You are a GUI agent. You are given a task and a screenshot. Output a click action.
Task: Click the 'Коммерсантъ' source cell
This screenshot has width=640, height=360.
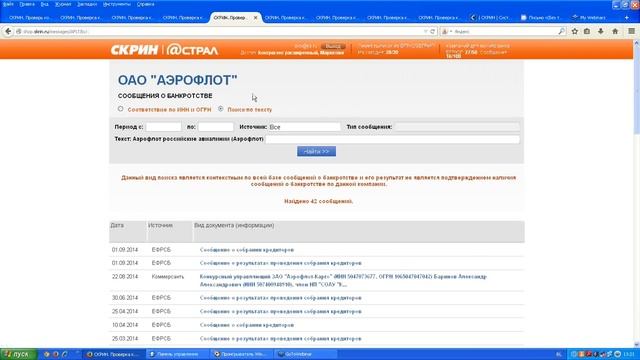tap(168, 277)
